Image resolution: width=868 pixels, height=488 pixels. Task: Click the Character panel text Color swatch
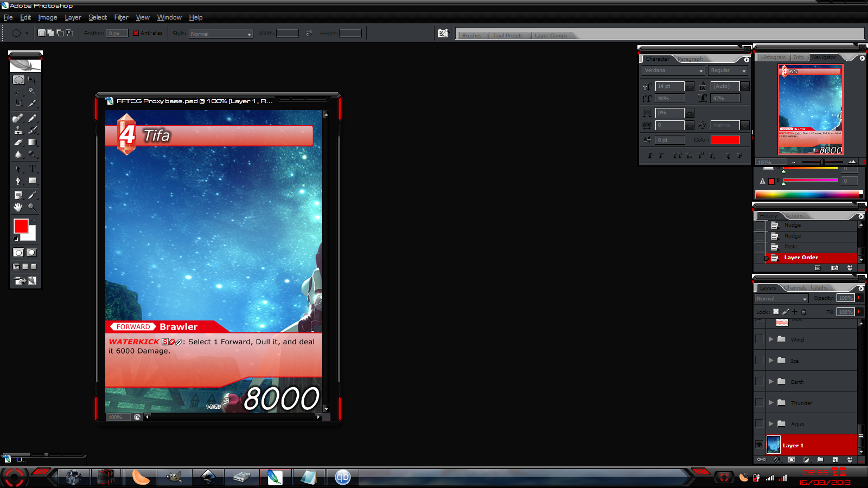click(x=725, y=140)
